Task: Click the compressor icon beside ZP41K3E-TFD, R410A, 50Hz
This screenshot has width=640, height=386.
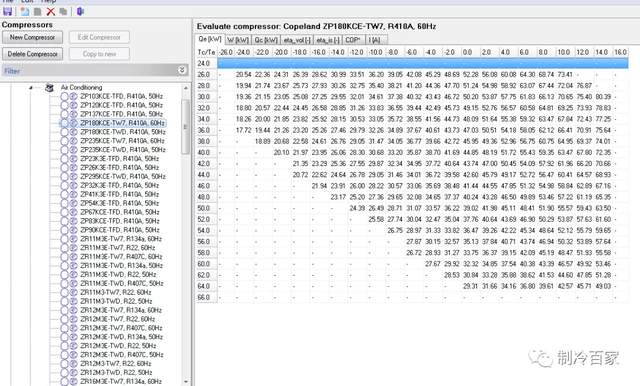Action: [x=73, y=195]
